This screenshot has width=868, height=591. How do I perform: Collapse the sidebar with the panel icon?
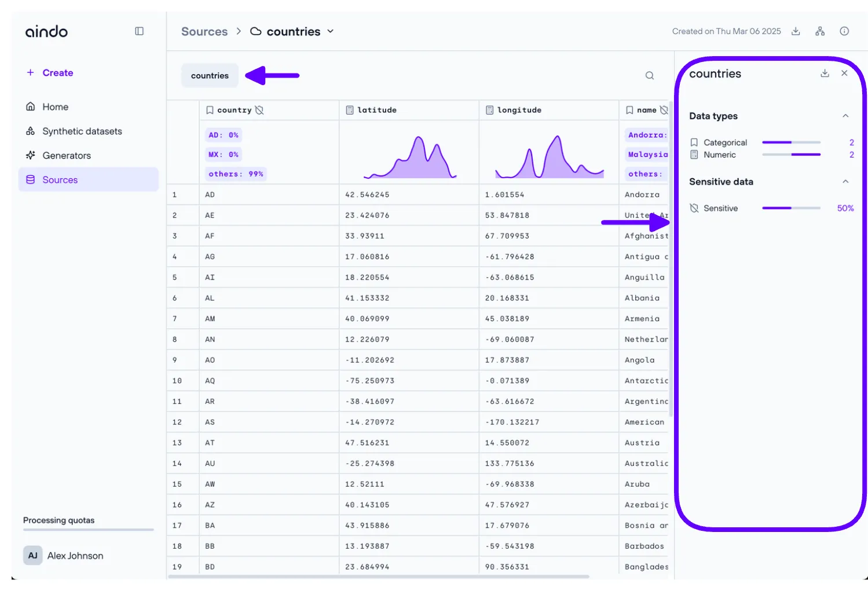pos(139,31)
